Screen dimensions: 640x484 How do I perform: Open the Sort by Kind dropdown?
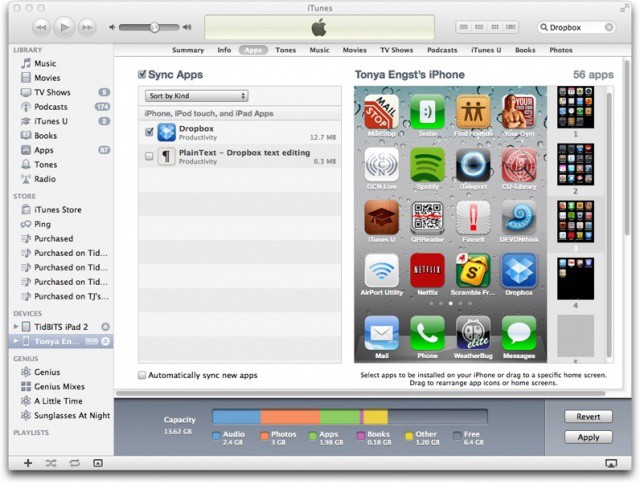[196, 96]
